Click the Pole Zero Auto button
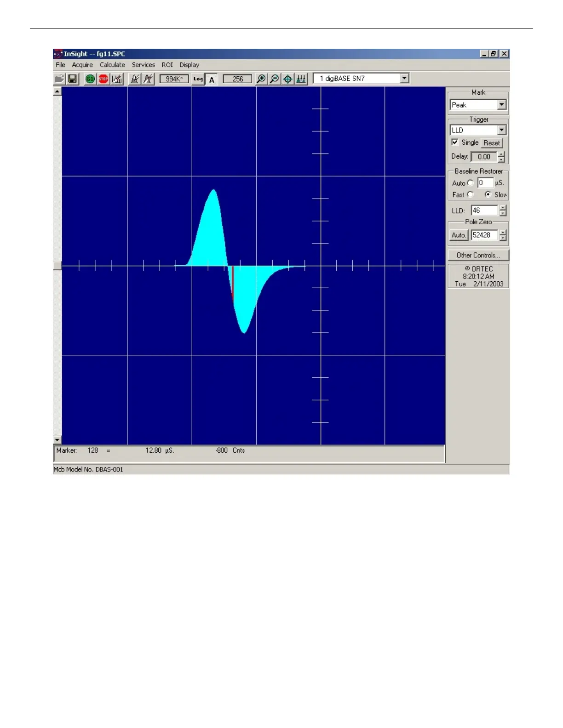The height and width of the screenshot is (728, 563). 459,235
